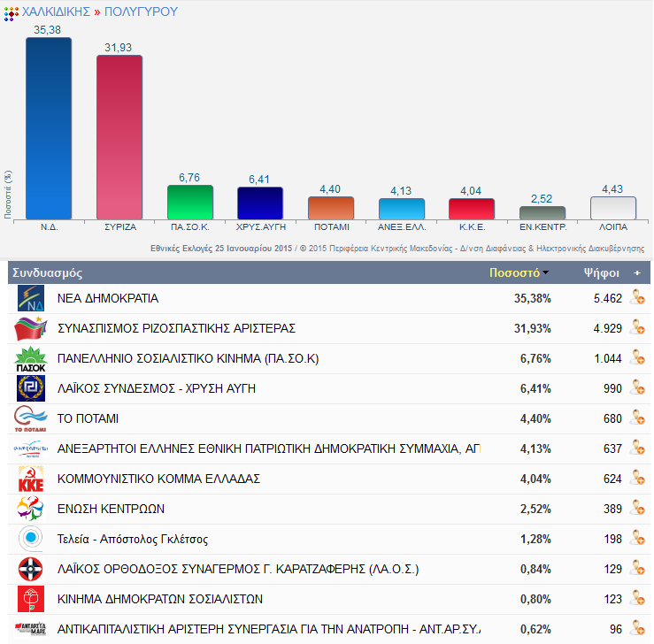654x644 pixels.
Task: Click the ΑΝΤ.ΑΡ.ΣΥ.Α. party logo
Action: pos(31,628)
